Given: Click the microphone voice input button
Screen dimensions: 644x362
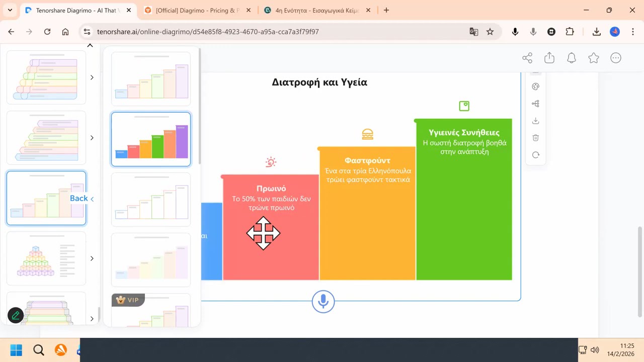Looking at the screenshot, I should (323, 302).
